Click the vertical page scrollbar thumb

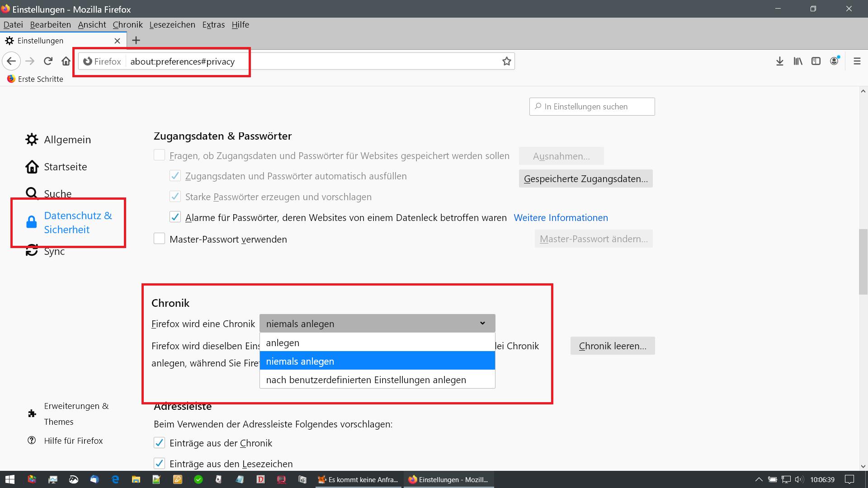pyautogui.click(x=863, y=262)
